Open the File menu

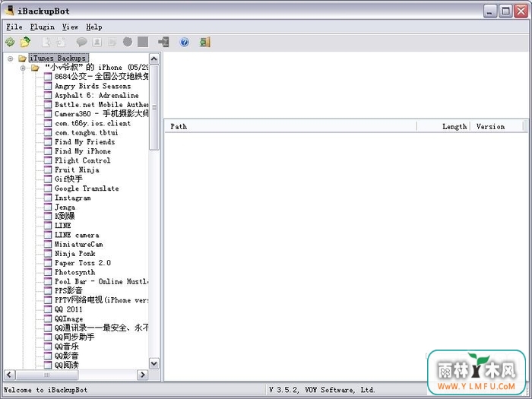pos(14,27)
